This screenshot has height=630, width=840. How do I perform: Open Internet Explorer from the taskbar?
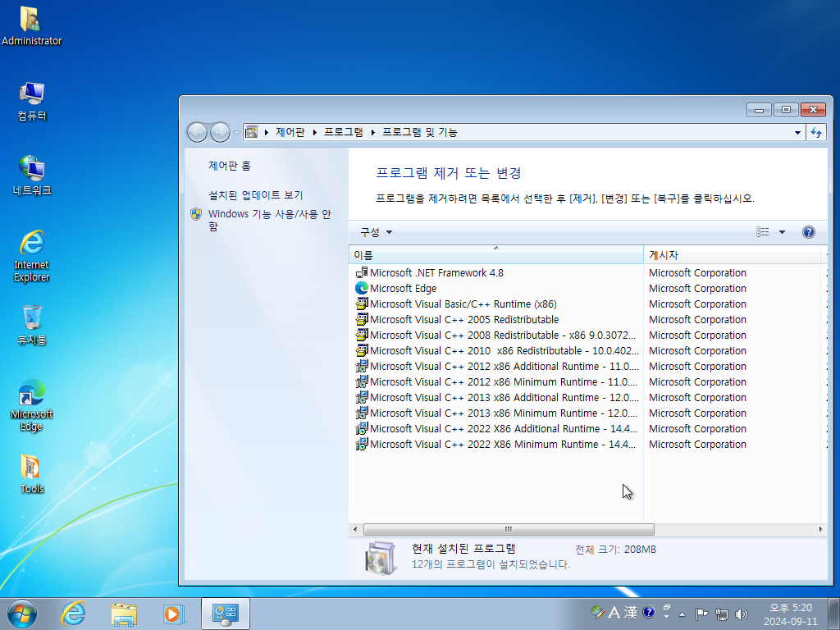point(73,614)
